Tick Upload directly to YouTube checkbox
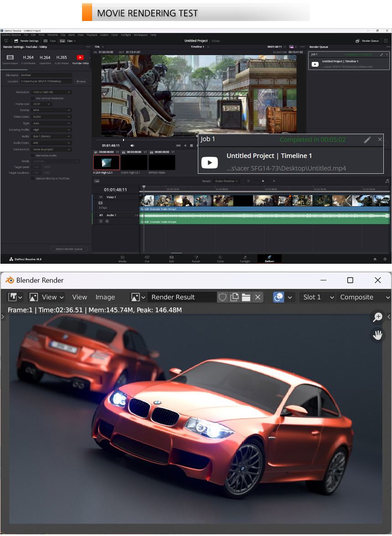 (32, 178)
